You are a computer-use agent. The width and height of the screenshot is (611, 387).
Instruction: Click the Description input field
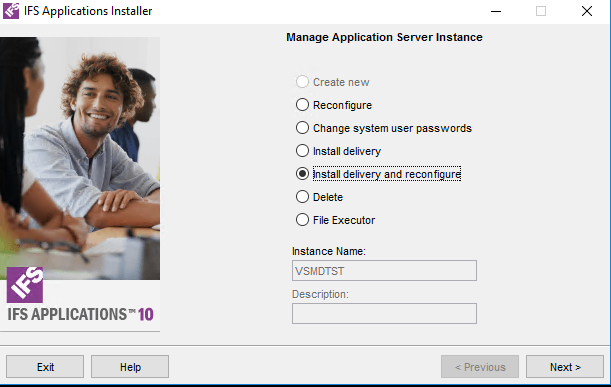click(x=384, y=313)
